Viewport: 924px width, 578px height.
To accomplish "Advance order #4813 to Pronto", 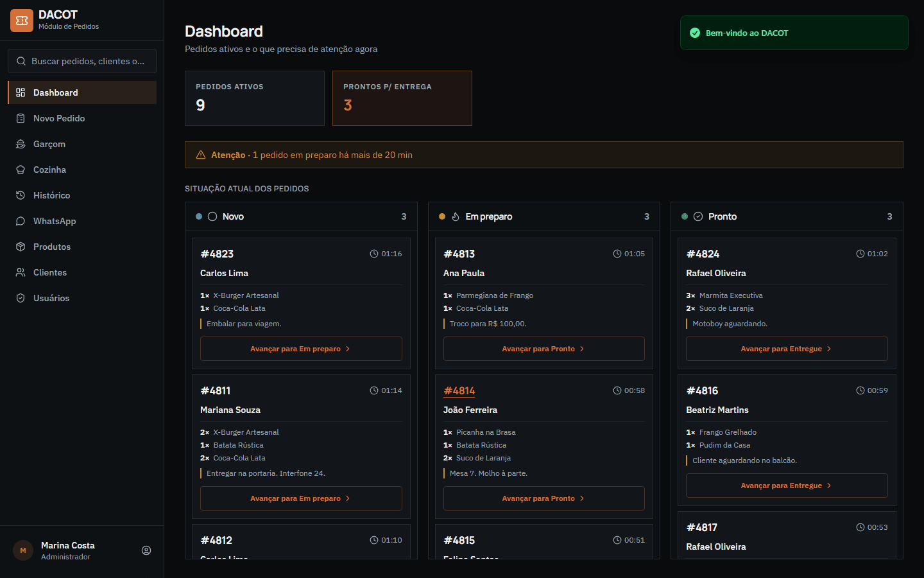I will (x=544, y=349).
